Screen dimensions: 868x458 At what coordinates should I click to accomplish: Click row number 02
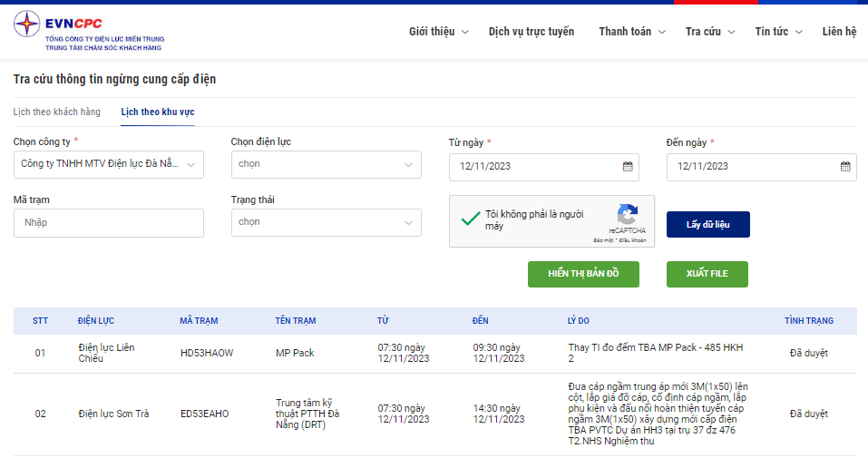point(41,414)
